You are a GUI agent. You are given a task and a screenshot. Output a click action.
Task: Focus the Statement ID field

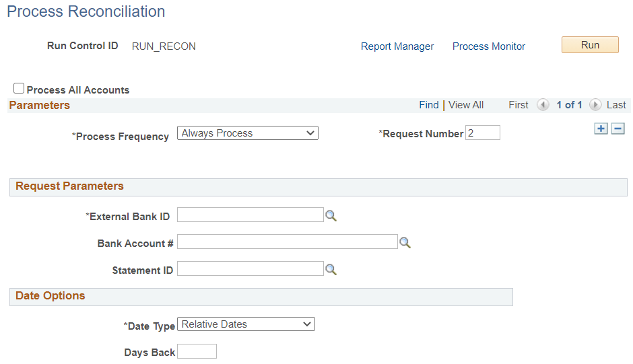251,268
